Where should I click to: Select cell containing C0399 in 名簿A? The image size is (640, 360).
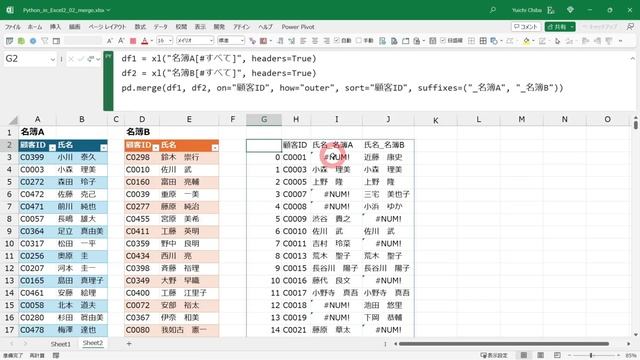pyautogui.click(x=38, y=157)
